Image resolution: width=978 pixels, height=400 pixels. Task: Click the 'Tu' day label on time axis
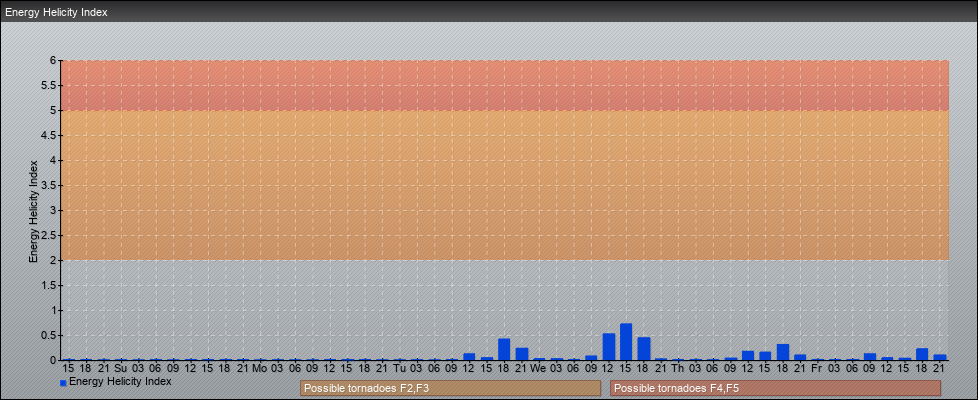(x=399, y=368)
